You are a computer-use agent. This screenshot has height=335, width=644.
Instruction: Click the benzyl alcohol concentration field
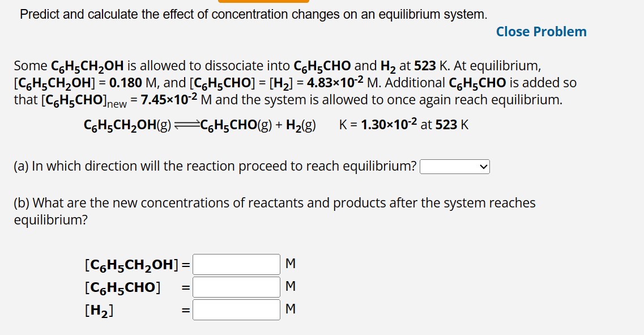coord(236,264)
